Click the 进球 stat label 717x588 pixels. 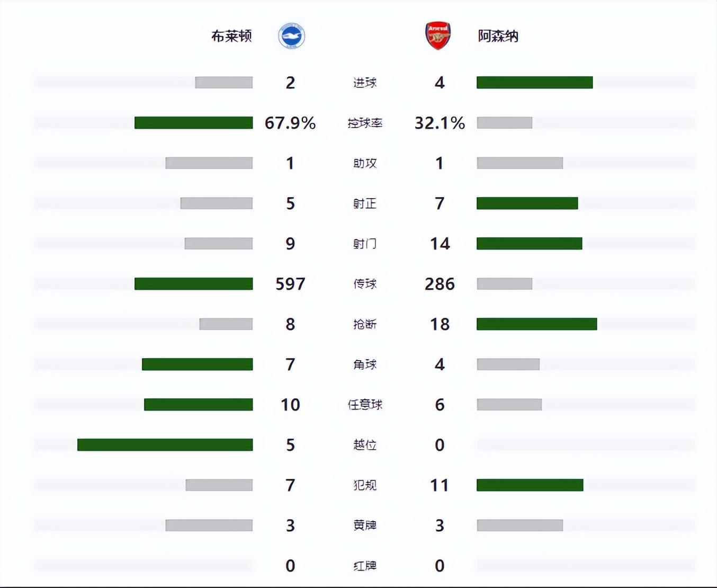coord(365,83)
